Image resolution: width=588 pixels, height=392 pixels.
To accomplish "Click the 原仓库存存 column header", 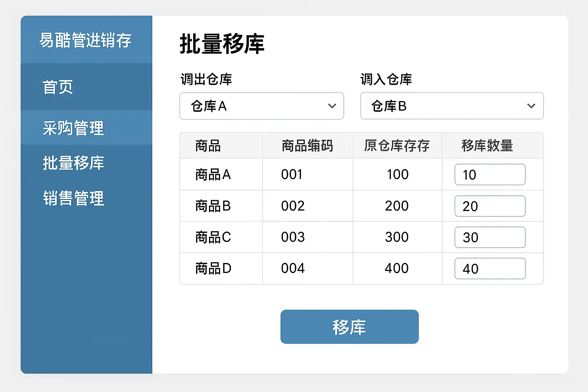I will click(x=397, y=146).
